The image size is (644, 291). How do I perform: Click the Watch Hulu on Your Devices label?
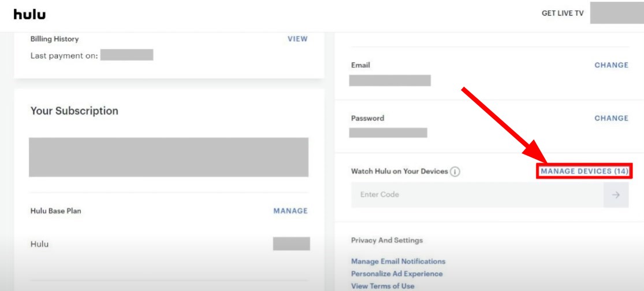(x=399, y=172)
